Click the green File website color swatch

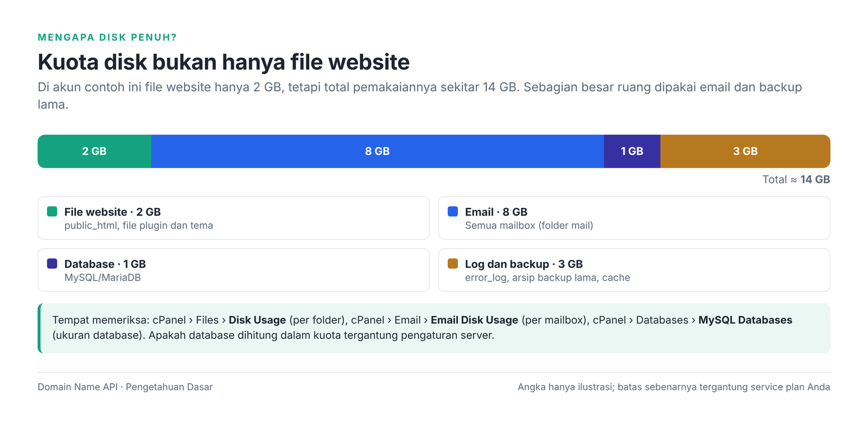pos(52,212)
